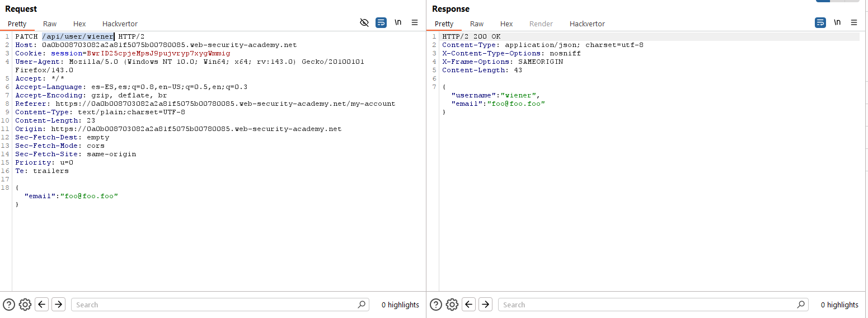Go to previous search match in Request
The width and height of the screenshot is (868, 318).
point(41,305)
